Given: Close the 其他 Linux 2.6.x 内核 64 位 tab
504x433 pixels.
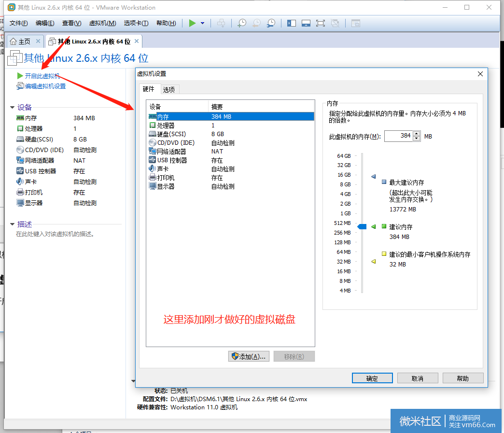Looking at the screenshot, I should pyautogui.click(x=137, y=41).
